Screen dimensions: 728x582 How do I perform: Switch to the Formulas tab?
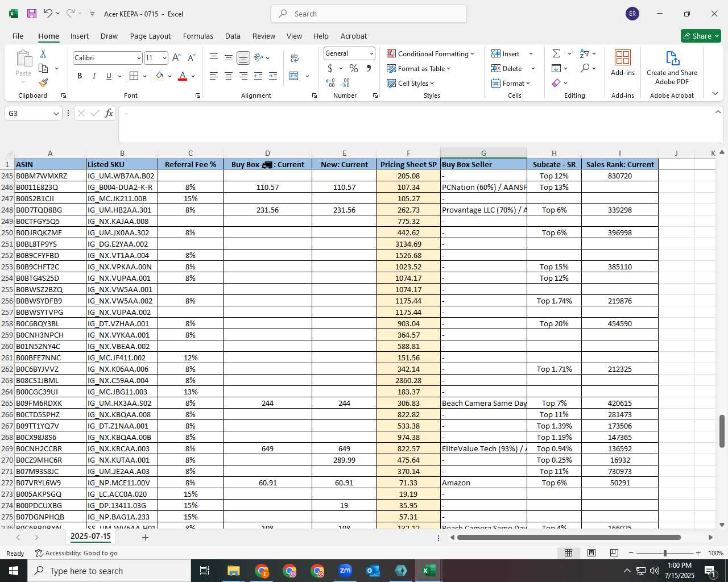[198, 36]
